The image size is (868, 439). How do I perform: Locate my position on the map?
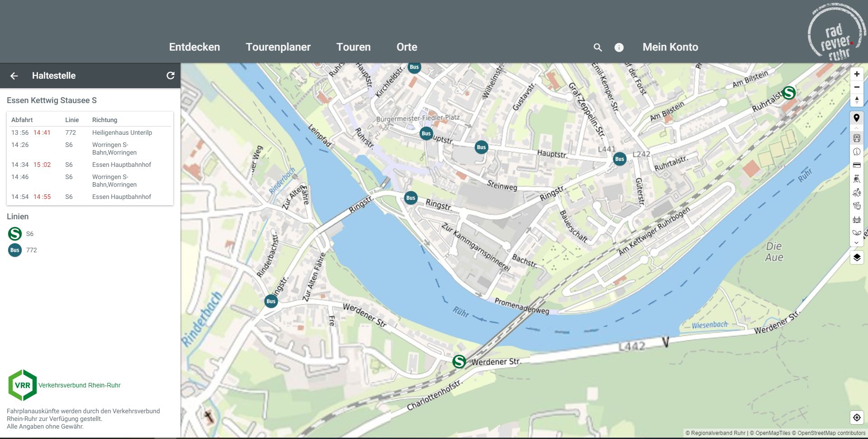[856, 417]
